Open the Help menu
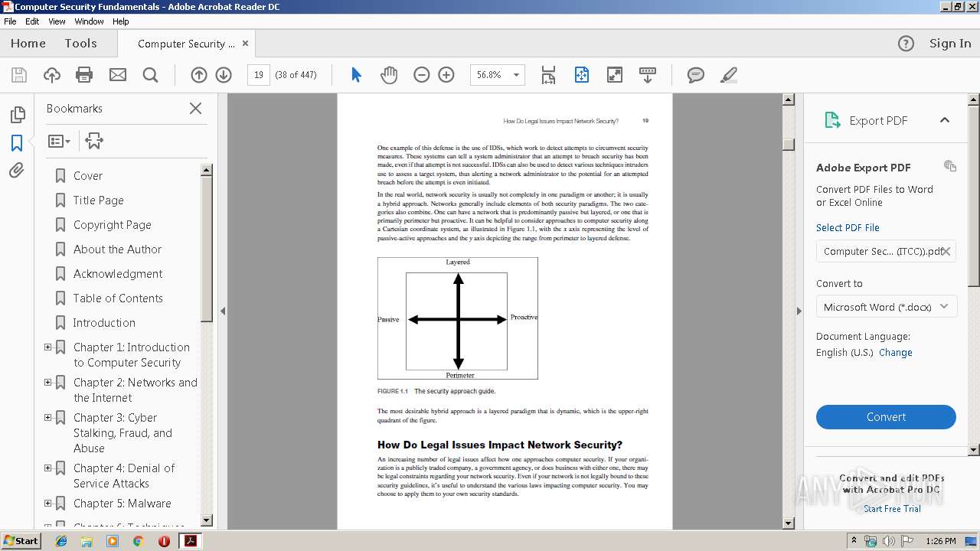 click(x=121, y=21)
